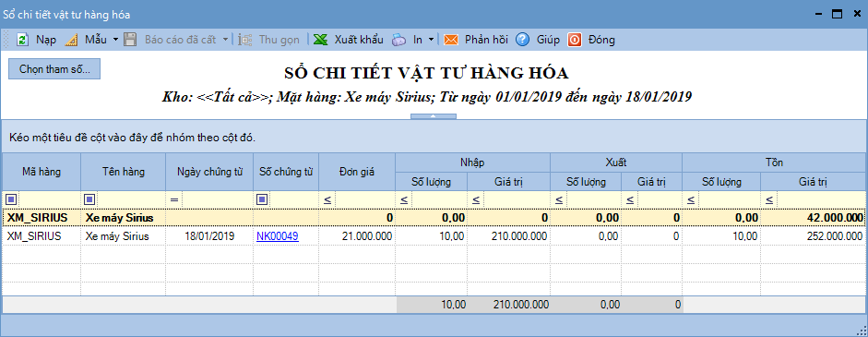This screenshot has width=868, height=337.
Task: Toggle the Mã hàng filter operator box
Action: click(12, 199)
